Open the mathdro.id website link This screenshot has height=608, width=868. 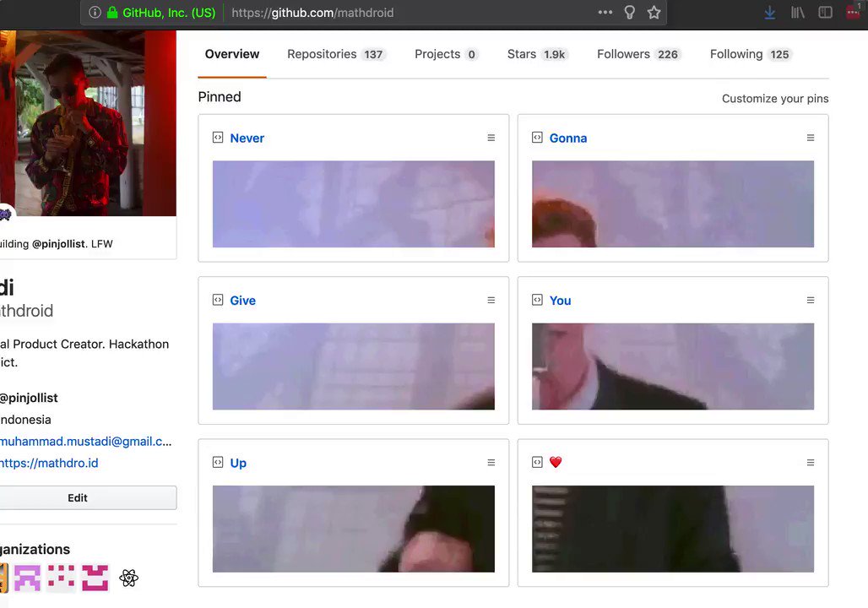[49, 463]
